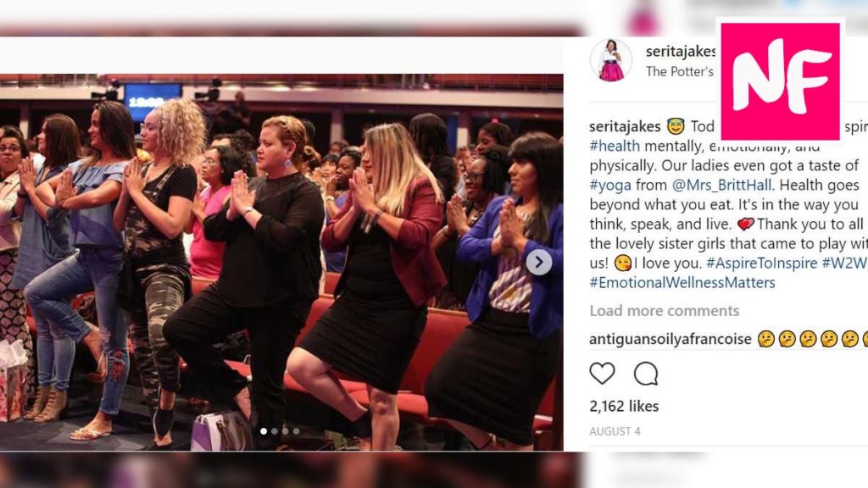This screenshot has width=868, height=488.
Task: Open #EmotionalWellnessMatters hashtag link
Action: pyautogui.click(x=682, y=282)
